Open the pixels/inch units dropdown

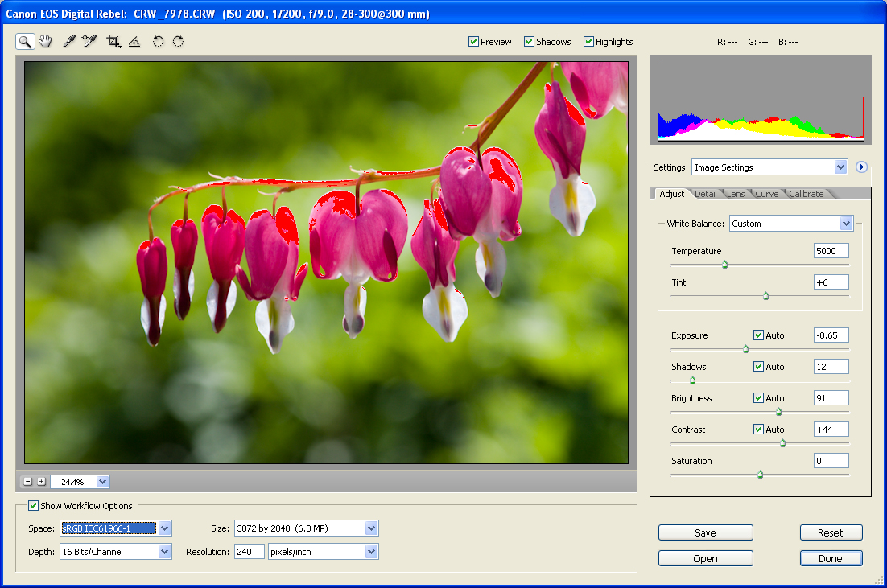[372, 552]
